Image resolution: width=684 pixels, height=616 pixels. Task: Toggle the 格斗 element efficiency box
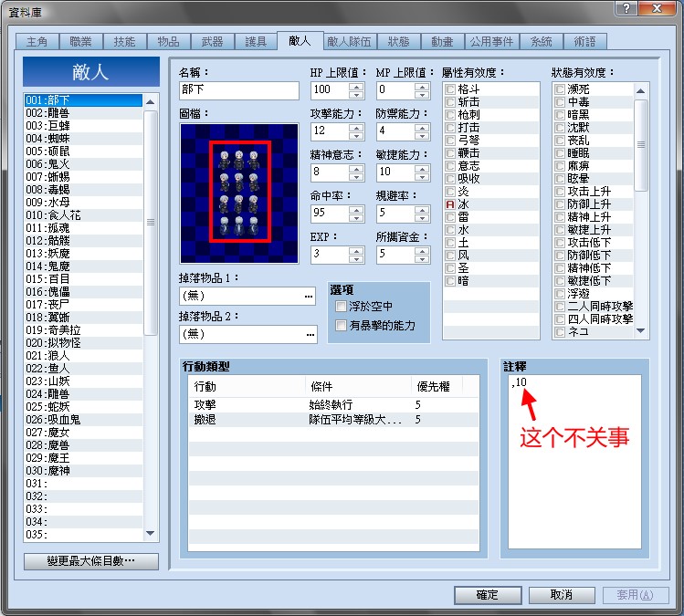click(450, 89)
